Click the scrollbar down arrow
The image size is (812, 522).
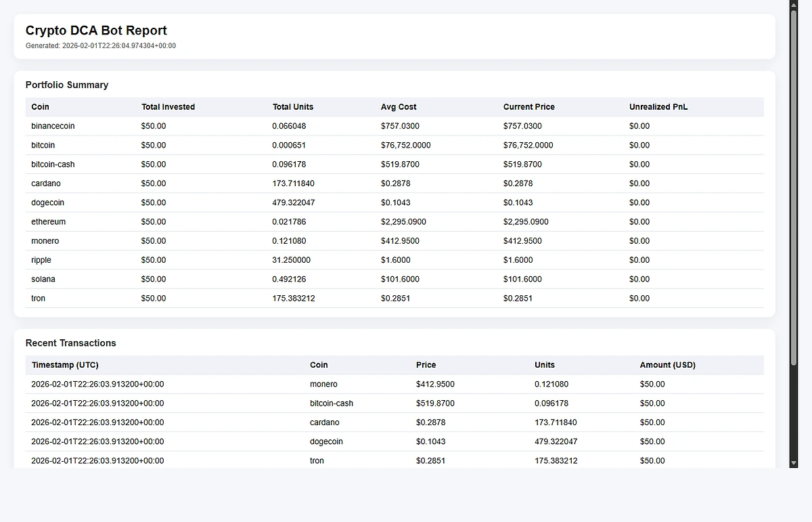[x=793, y=463]
